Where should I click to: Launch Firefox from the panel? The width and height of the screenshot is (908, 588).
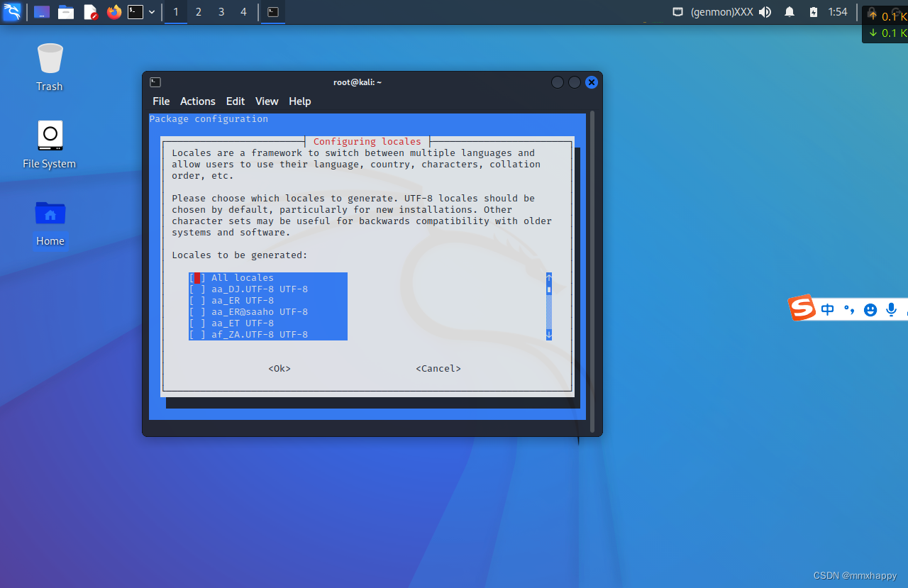coord(114,12)
